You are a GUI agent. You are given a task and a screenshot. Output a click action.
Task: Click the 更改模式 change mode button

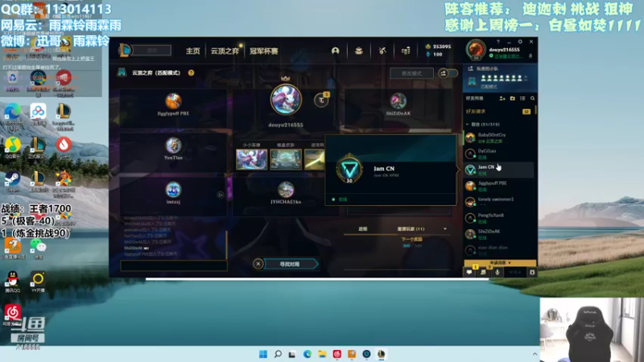[x=411, y=73]
